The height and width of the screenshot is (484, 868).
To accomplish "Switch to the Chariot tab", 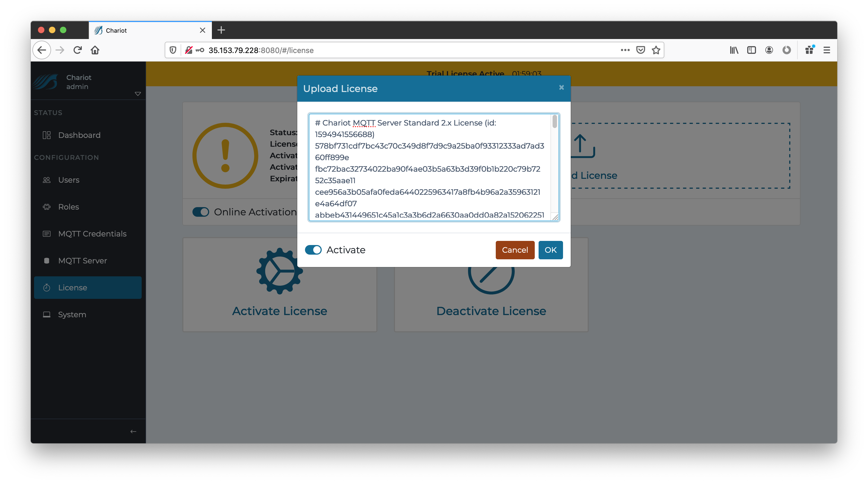I will [x=150, y=30].
